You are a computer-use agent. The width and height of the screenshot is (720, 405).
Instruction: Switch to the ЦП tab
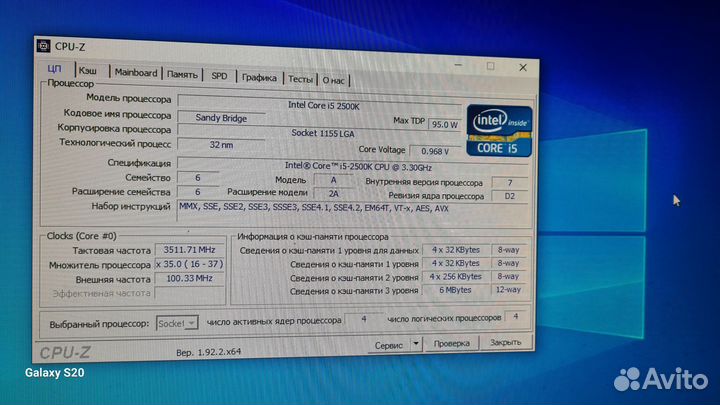pos(54,69)
